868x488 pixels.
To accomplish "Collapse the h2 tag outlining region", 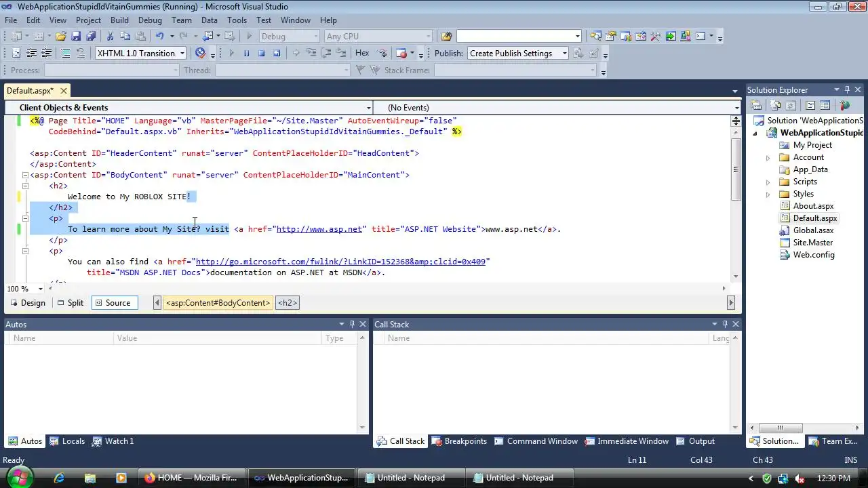I will [25, 186].
